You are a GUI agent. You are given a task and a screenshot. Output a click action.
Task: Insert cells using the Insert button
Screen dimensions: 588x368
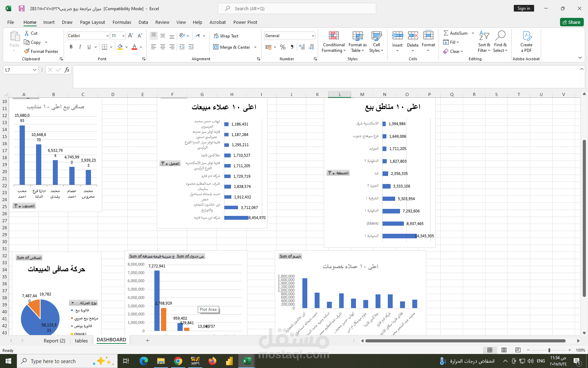tap(397, 42)
